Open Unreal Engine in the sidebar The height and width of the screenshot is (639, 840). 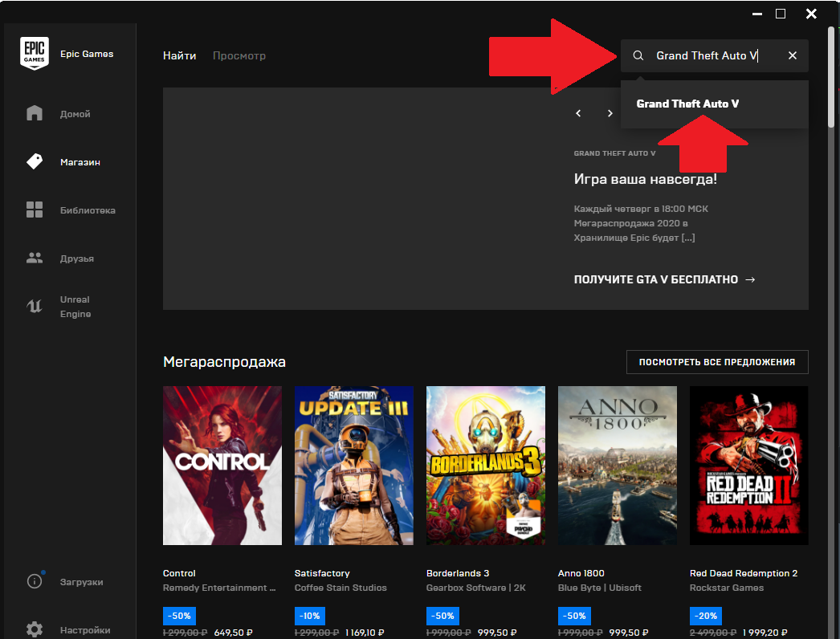[75, 307]
